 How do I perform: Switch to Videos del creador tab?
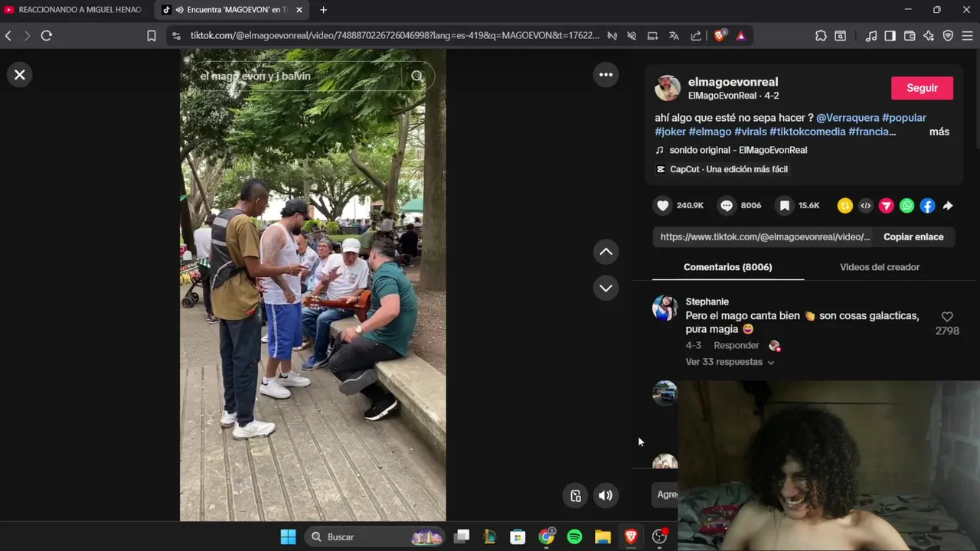880,267
